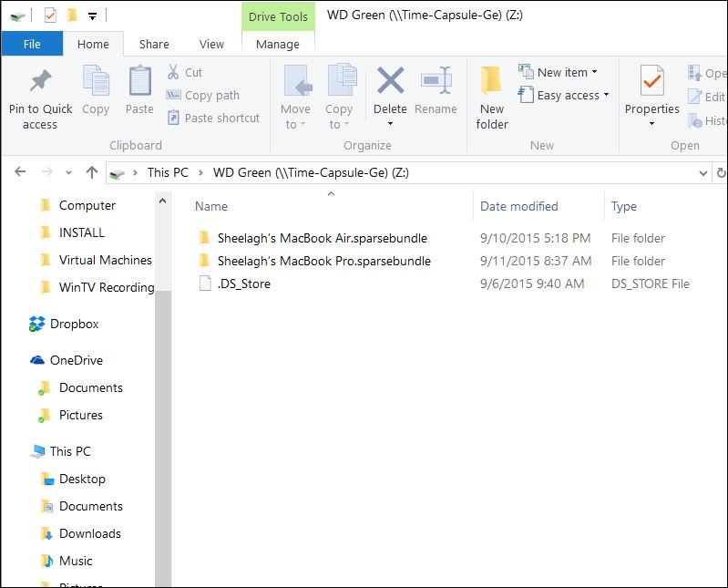Click the Drive Tools contextual tab header
This screenshot has height=588, width=728.
coord(278,16)
